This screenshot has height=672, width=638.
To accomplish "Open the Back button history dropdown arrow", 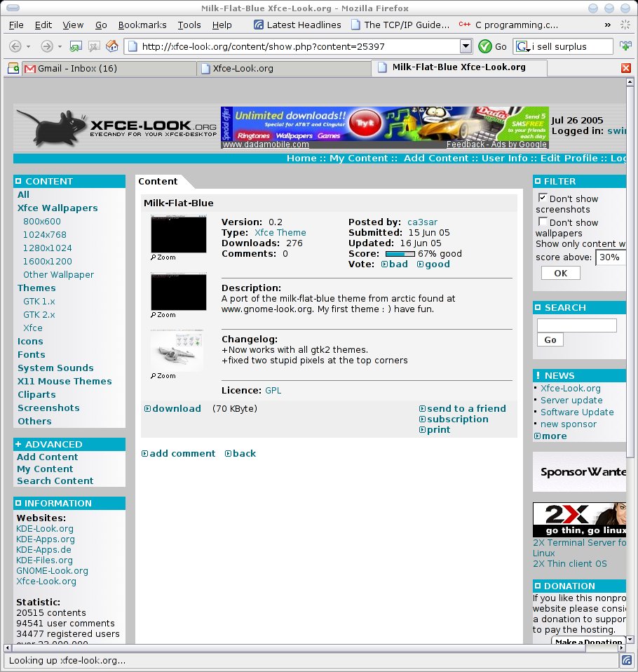I will click(x=28, y=46).
